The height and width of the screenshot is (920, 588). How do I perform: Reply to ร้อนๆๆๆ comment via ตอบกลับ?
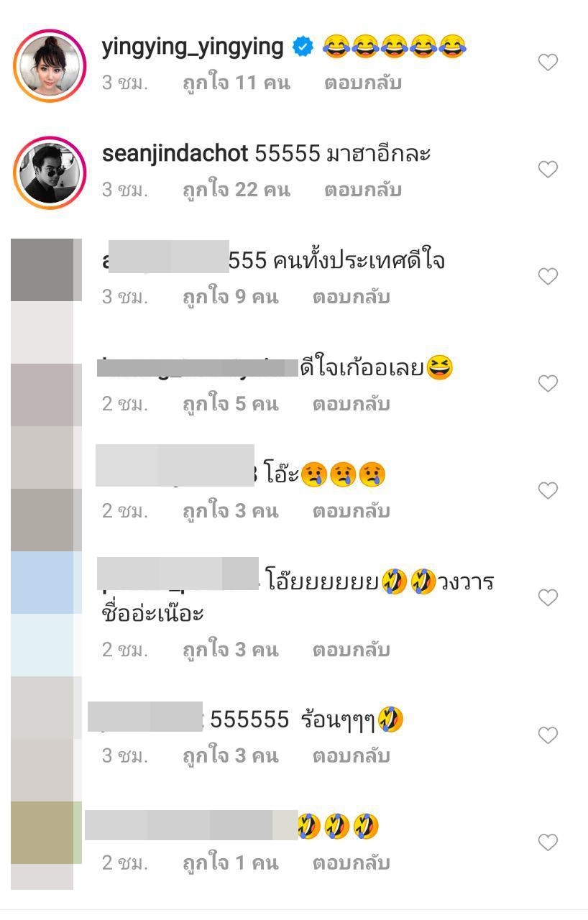click(x=351, y=756)
